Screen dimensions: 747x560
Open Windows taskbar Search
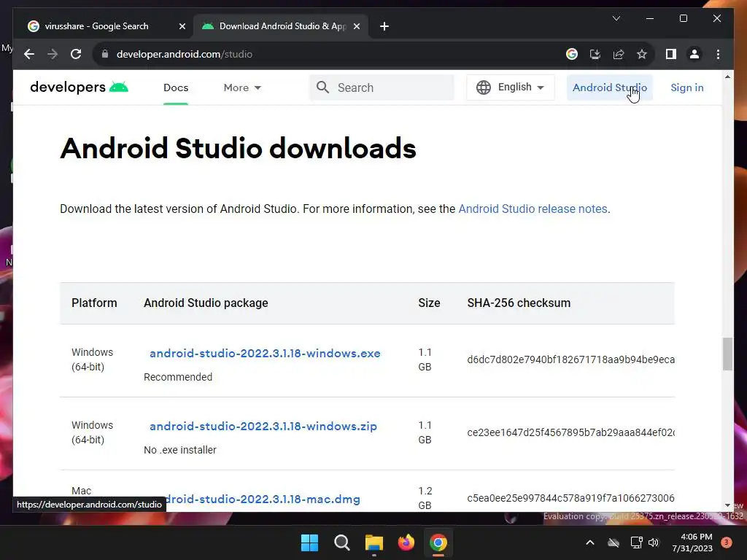(x=342, y=542)
